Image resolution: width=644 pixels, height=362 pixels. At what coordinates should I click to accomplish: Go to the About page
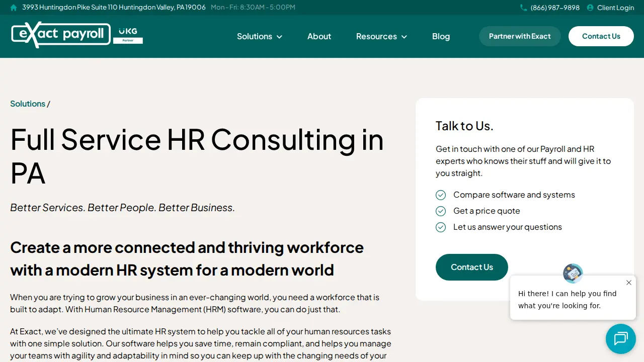pos(319,36)
